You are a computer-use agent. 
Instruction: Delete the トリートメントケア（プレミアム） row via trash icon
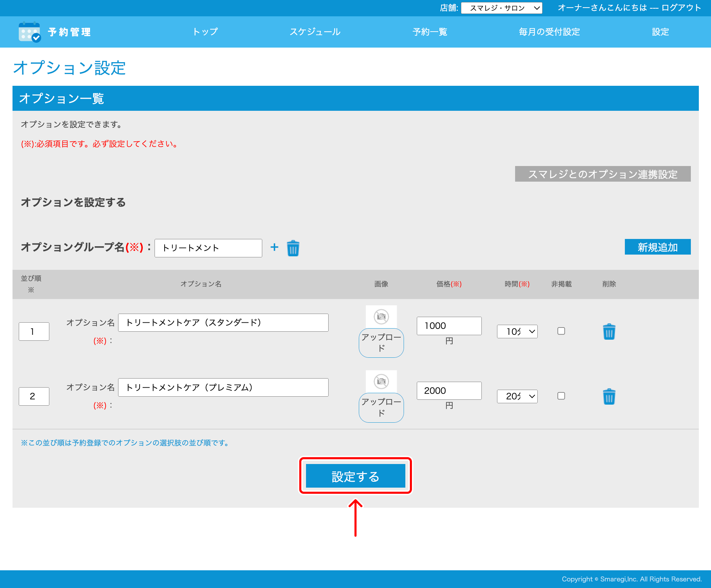tap(609, 396)
